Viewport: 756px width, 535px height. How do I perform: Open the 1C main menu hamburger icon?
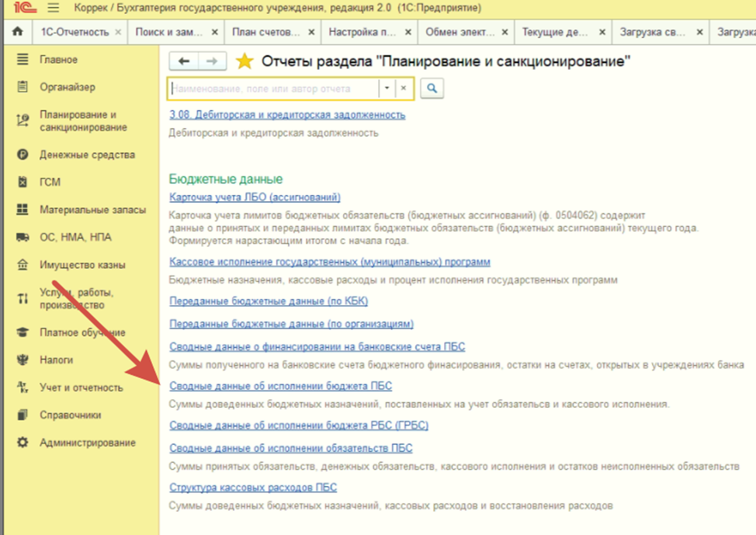(53, 8)
